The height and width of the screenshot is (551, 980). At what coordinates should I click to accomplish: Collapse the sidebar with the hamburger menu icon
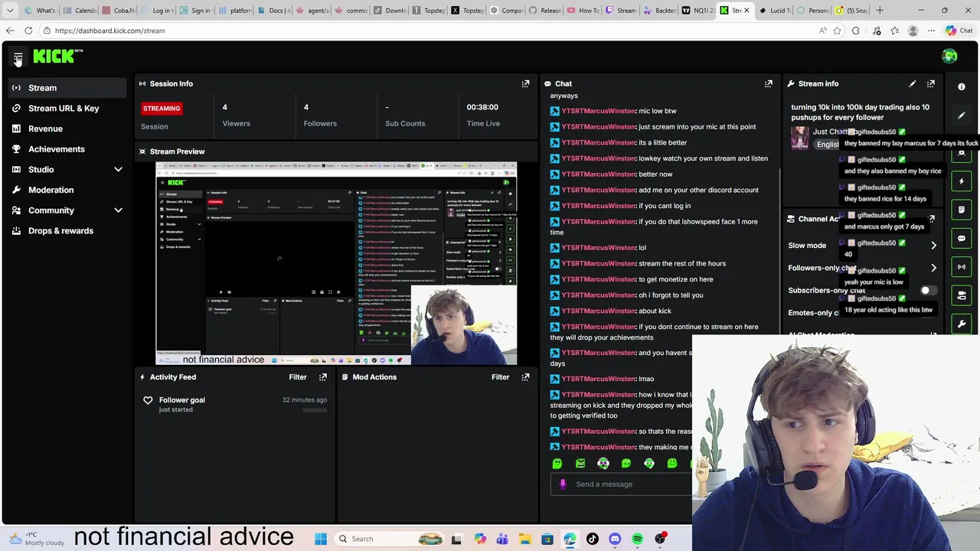pos(18,58)
